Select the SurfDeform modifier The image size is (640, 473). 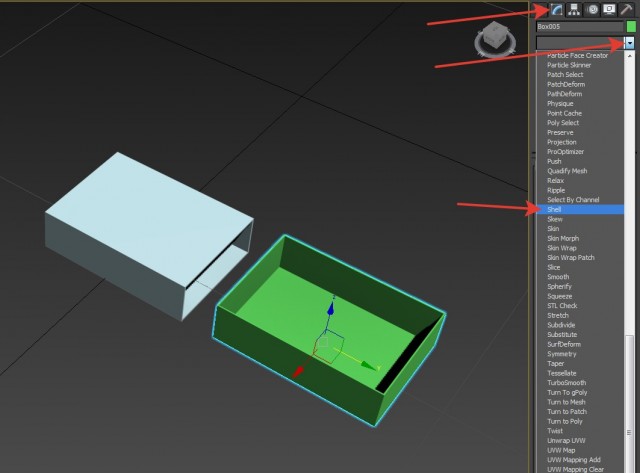pyautogui.click(x=564, y=345)
